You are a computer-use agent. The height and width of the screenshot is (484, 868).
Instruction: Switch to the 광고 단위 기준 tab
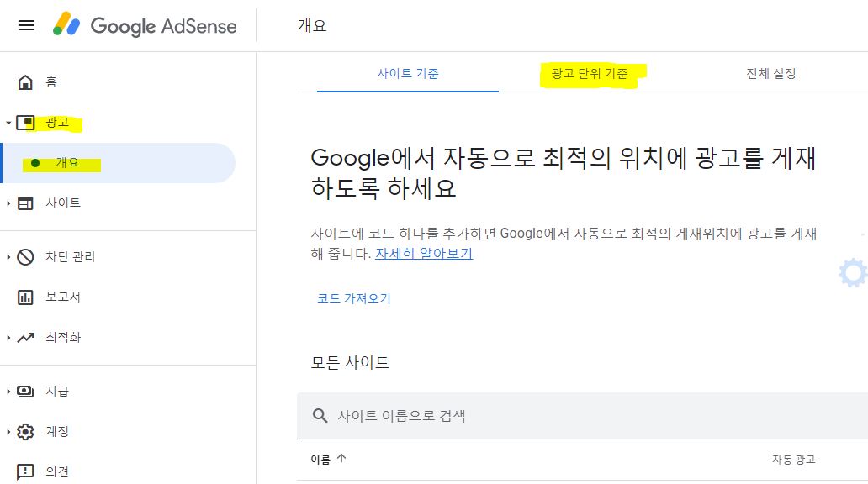click(x=590, y=74)
